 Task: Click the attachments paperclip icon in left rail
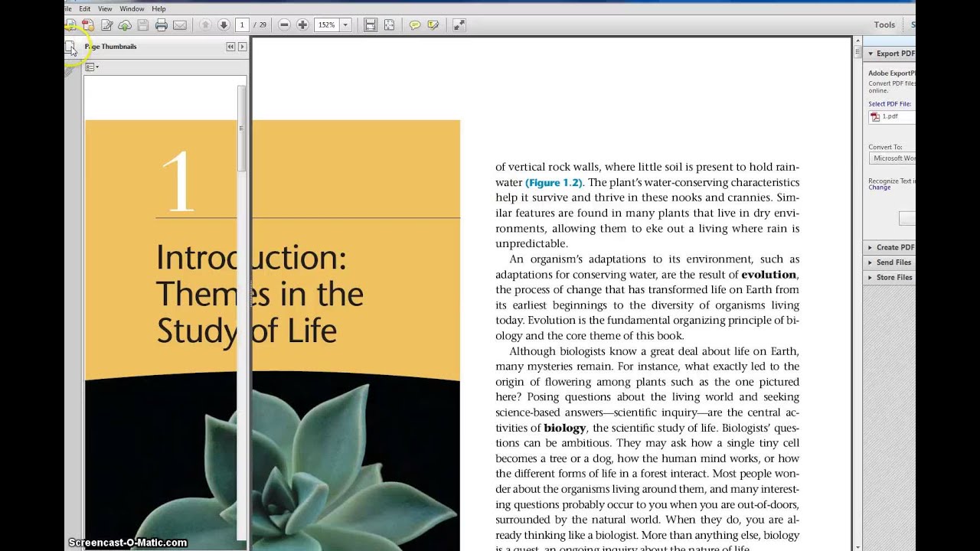[x=68, y=70]
